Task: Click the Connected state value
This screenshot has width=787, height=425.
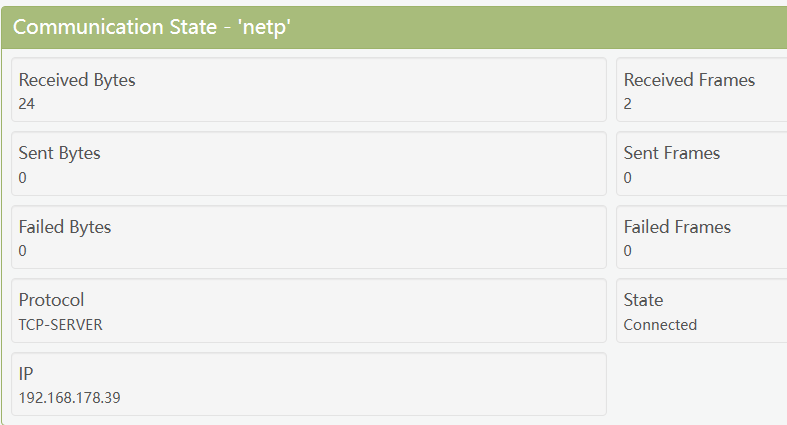Action: pos(660,324)
